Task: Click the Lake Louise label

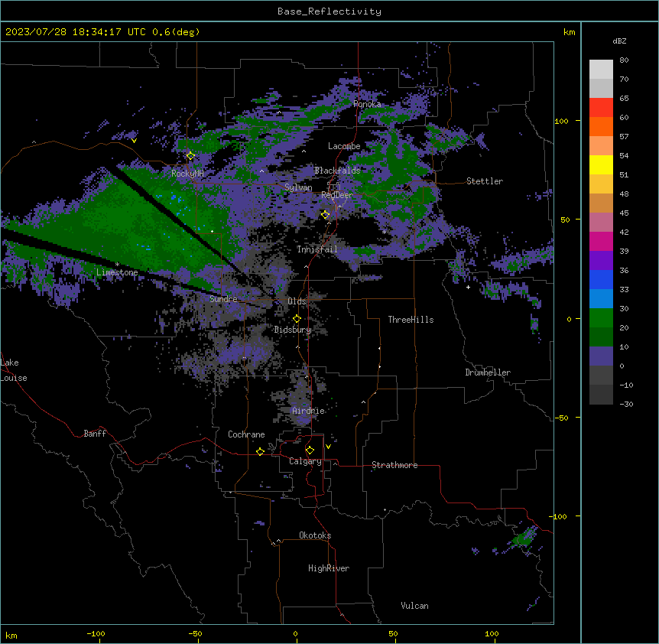Action: pyautogui.click(x=14, y=370)
